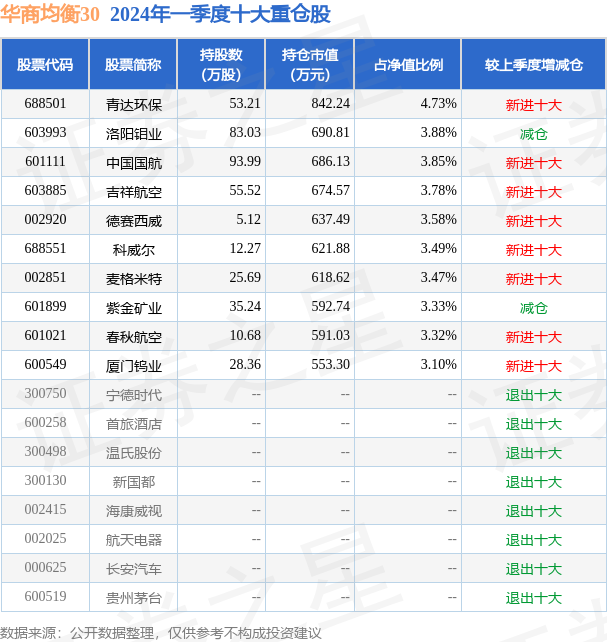Image resolution: width=607 pixels, height=642 pixels.
Task: Click the 4.73% ratio cell
Action: pos(438,104)
